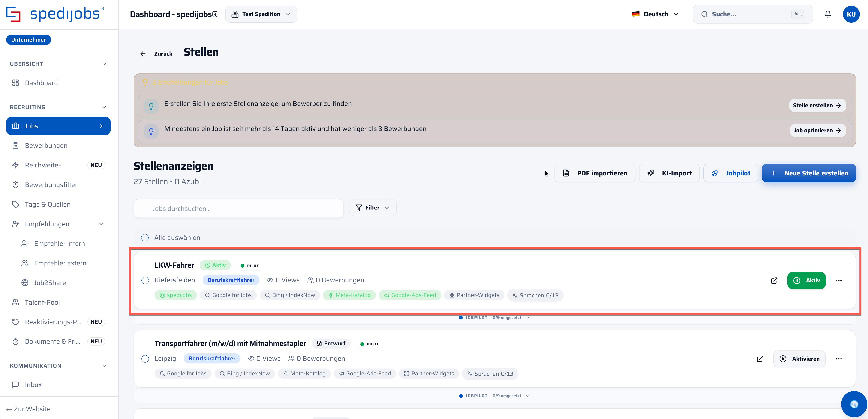Open the notifications bell
868x419 pixels.
(828, 14)
